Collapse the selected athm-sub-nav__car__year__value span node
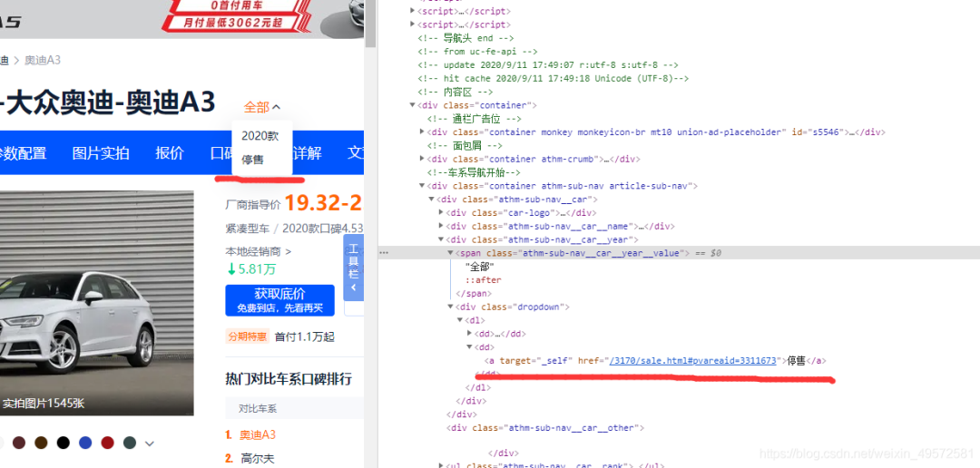980x468 pixels. tap(451, 253)
